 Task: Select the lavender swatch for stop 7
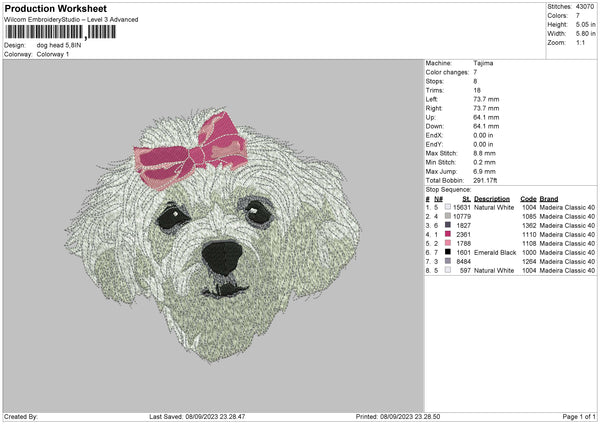[x=448, y=261]
